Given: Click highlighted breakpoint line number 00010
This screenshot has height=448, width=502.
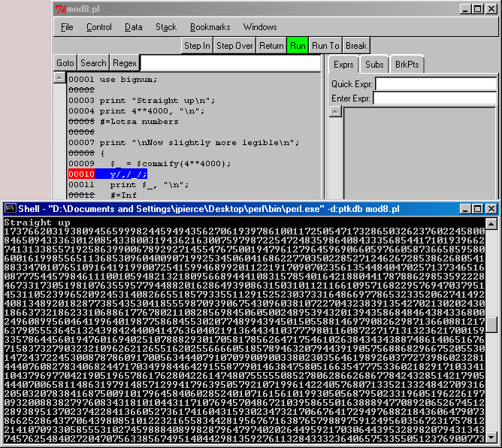Looking at the screenshot, I should [x=81, y=174].
